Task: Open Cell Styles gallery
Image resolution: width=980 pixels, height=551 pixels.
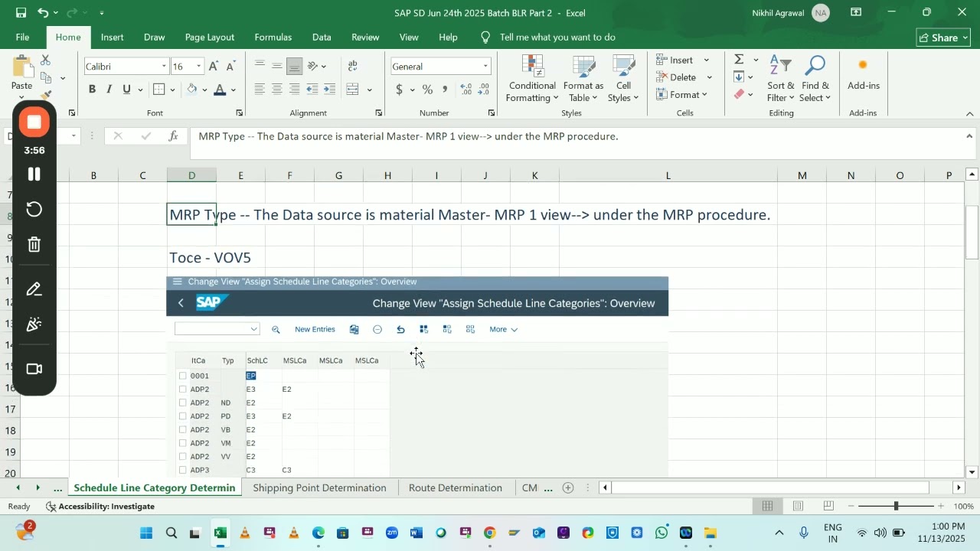Action: pos(624,79)
